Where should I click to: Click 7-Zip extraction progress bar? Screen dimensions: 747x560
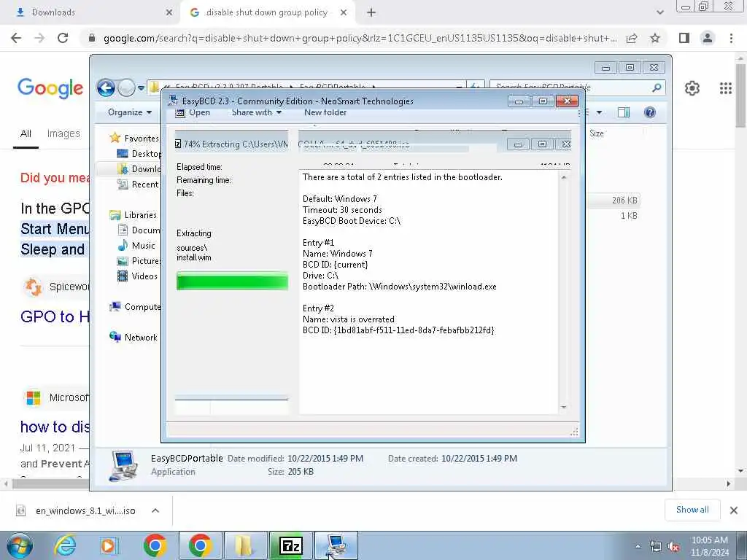point(232,281)
